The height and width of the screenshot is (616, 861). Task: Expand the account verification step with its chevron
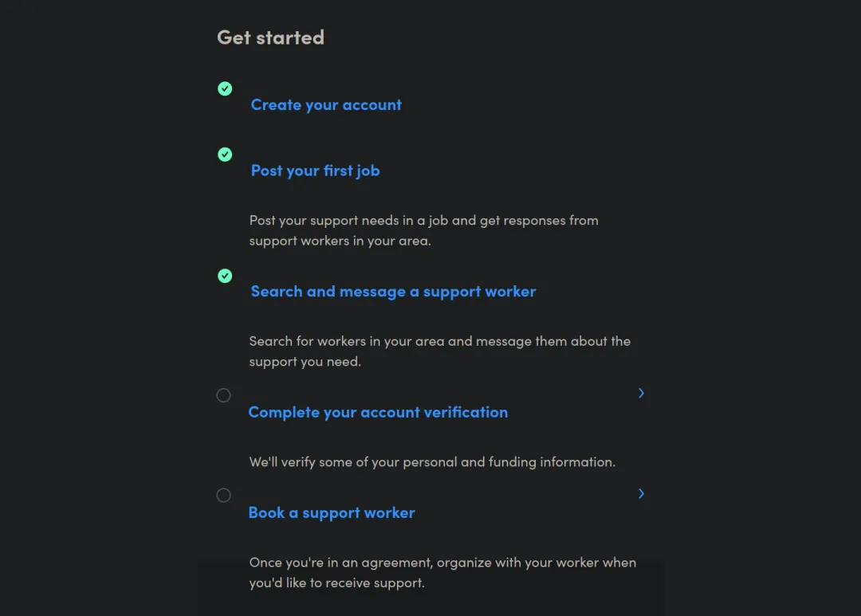(641, 393)
